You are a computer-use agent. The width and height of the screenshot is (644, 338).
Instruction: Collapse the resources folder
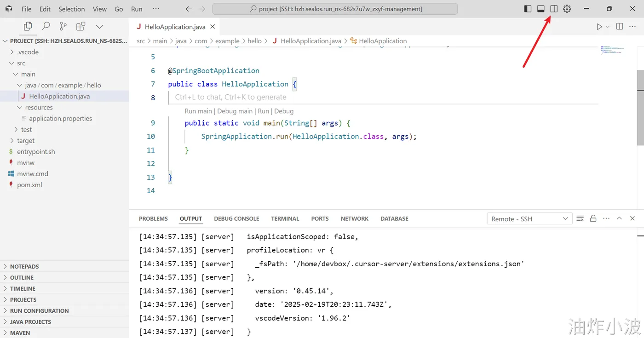64,107
